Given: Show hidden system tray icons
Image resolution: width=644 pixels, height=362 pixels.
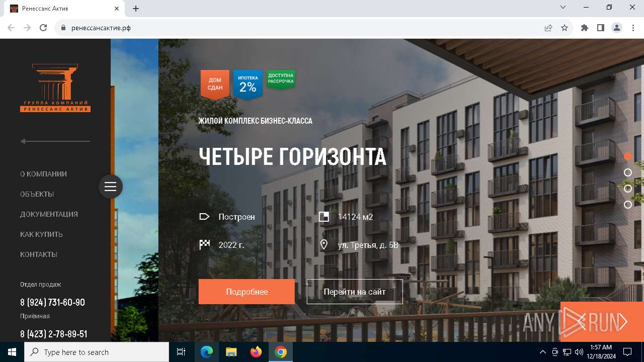Looking at the screenshot, I should point(542,352).
